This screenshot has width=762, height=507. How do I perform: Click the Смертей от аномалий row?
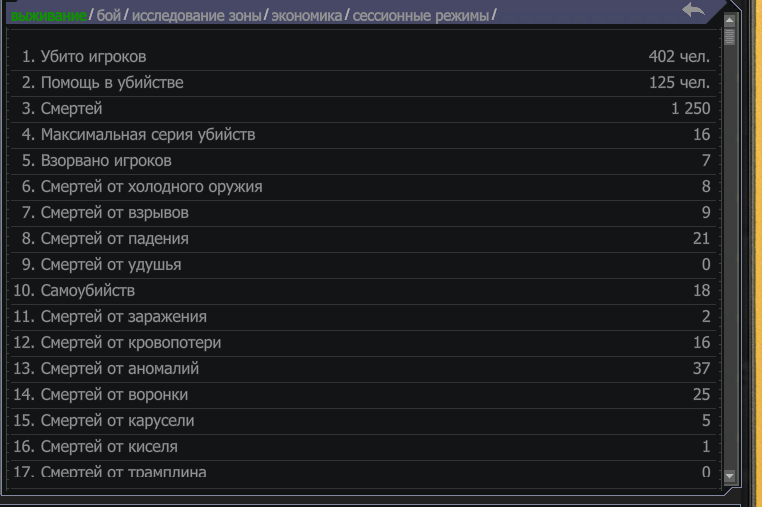tap(363, 369)
